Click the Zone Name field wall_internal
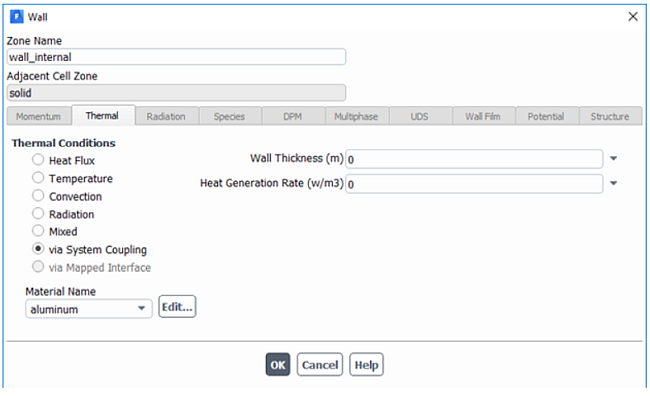This screenshot has width=650, height=396. point(176,57)
